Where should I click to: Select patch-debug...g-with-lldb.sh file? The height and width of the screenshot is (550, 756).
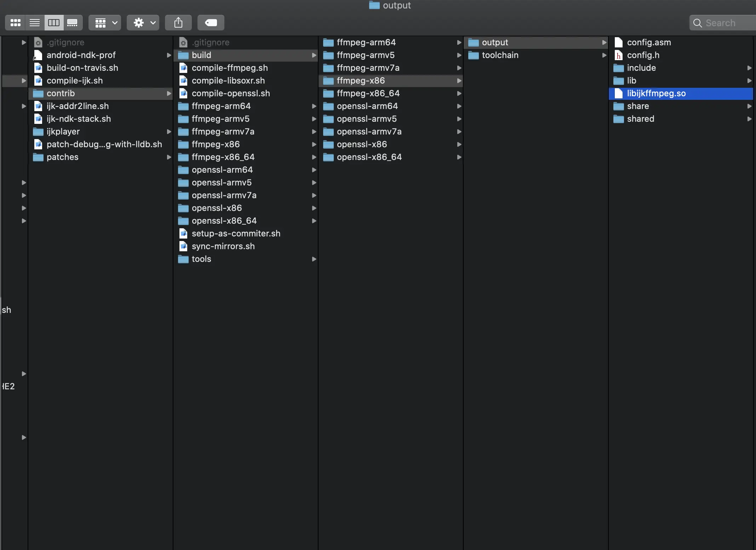pyautogui.click(x=101, y=144)
